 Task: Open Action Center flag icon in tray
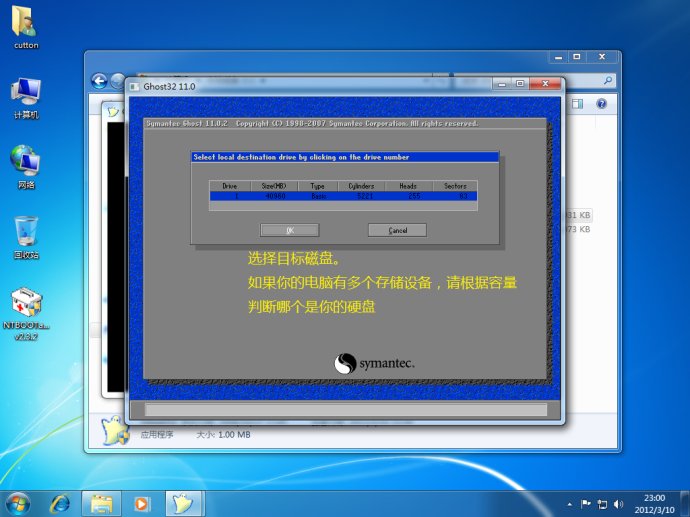586,504
